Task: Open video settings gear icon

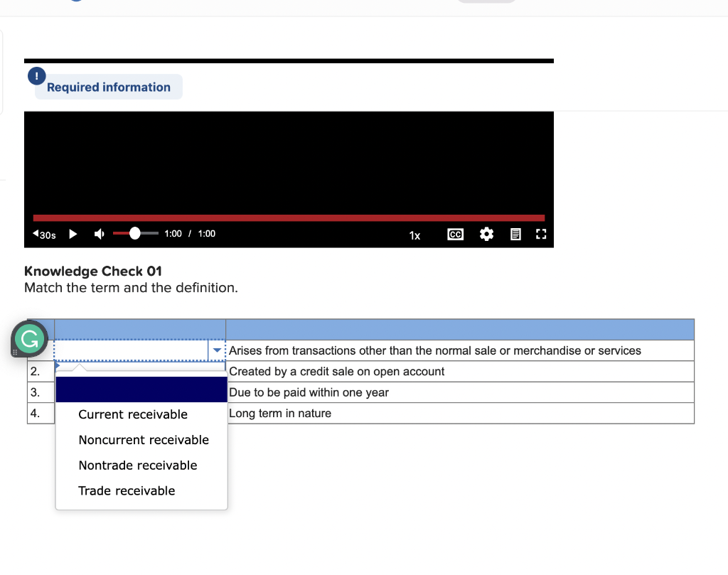Action: coord(486,234)
